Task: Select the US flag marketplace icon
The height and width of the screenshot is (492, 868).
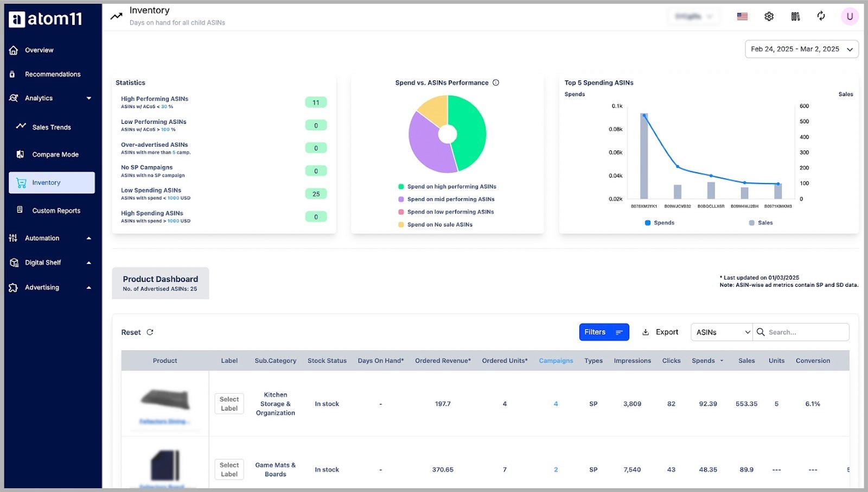Action: pyautogui.click(x=742, y=16)
